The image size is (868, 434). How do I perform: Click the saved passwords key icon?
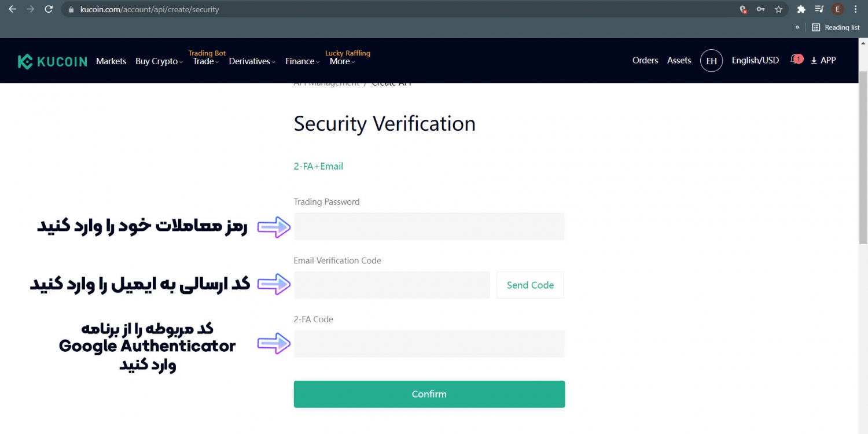761,9
